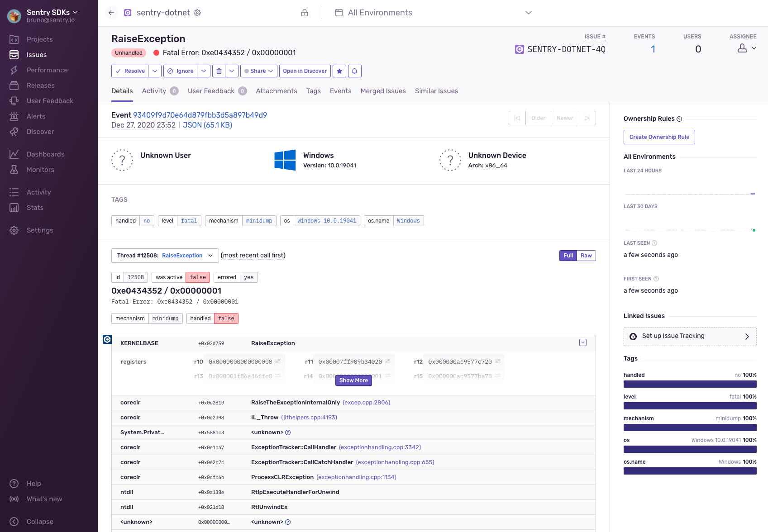Open the Monitors section

click(x=40, y=170)
